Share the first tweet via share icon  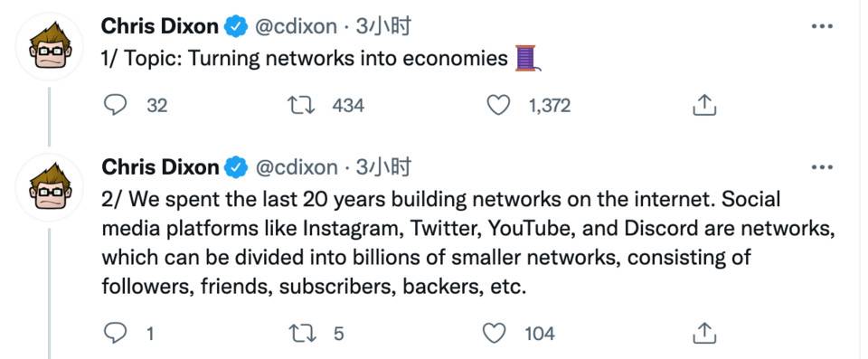pyautogui.click(x=704, y=105)
